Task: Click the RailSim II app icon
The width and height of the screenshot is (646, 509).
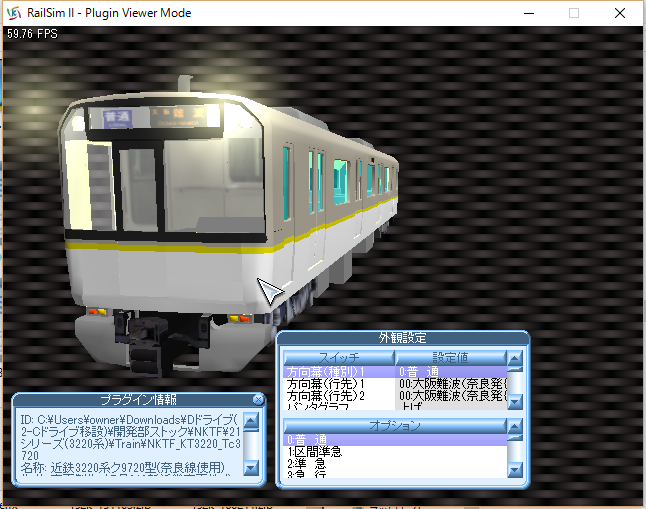Action: pos(14,13)
